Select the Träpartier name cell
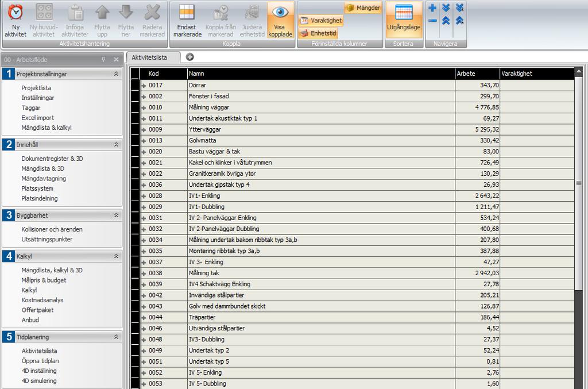588x389 pixels. (321, 317)
